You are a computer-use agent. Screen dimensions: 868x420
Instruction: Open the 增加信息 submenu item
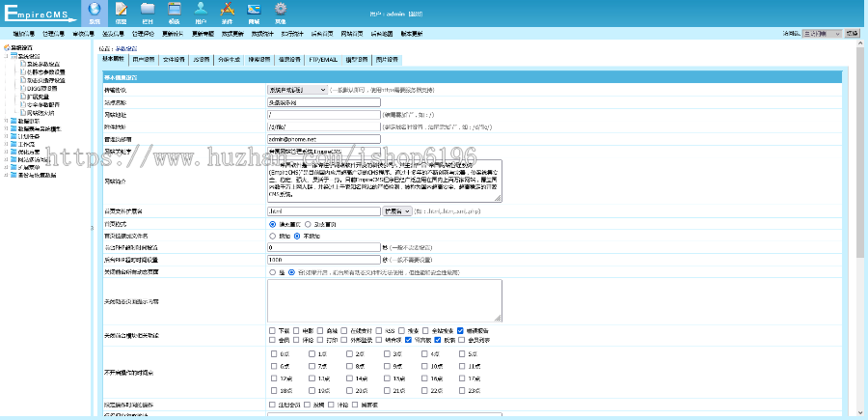point(24,34)
